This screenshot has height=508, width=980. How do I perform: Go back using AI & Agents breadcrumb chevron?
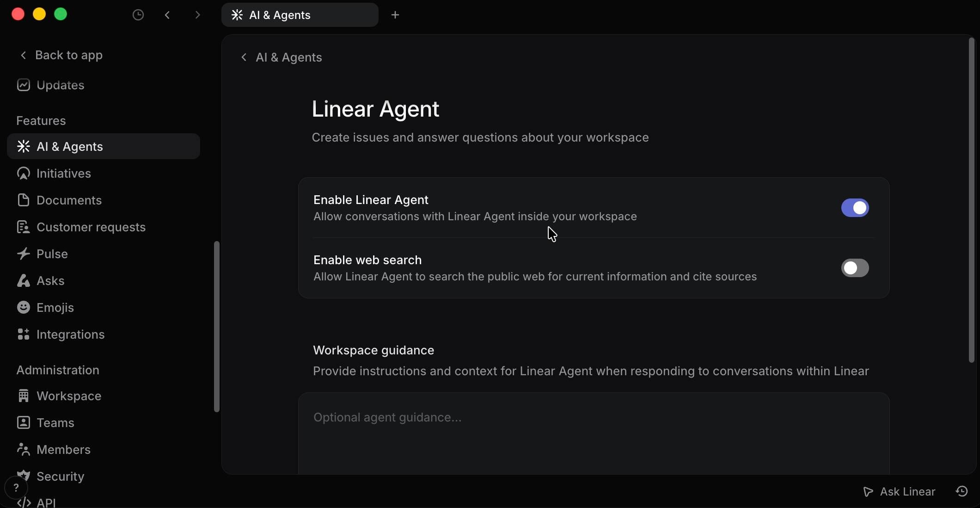coord(244,57)
